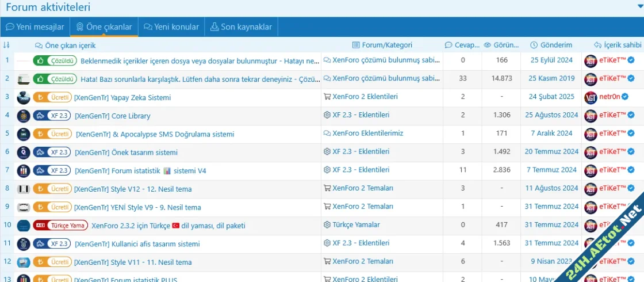Click the 25 Eylül 2024 date link

[551, 60]
